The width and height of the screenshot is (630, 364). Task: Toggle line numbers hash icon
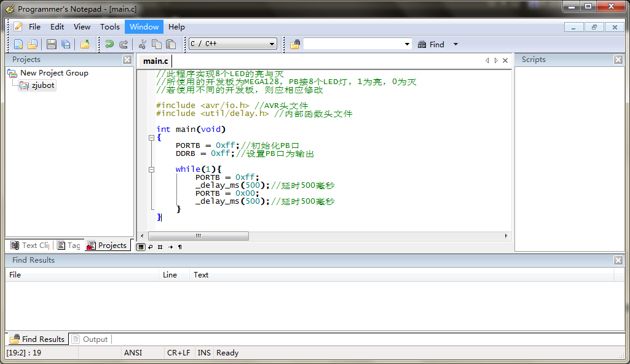pos(160,247)
